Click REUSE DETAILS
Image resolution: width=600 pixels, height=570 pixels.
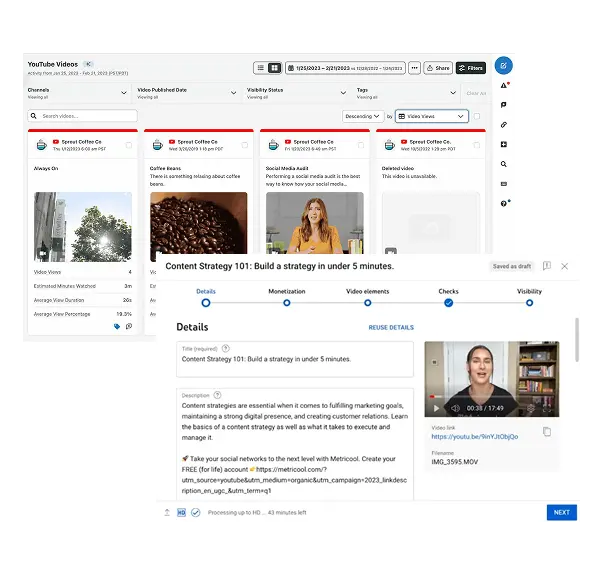pos(391,327)
